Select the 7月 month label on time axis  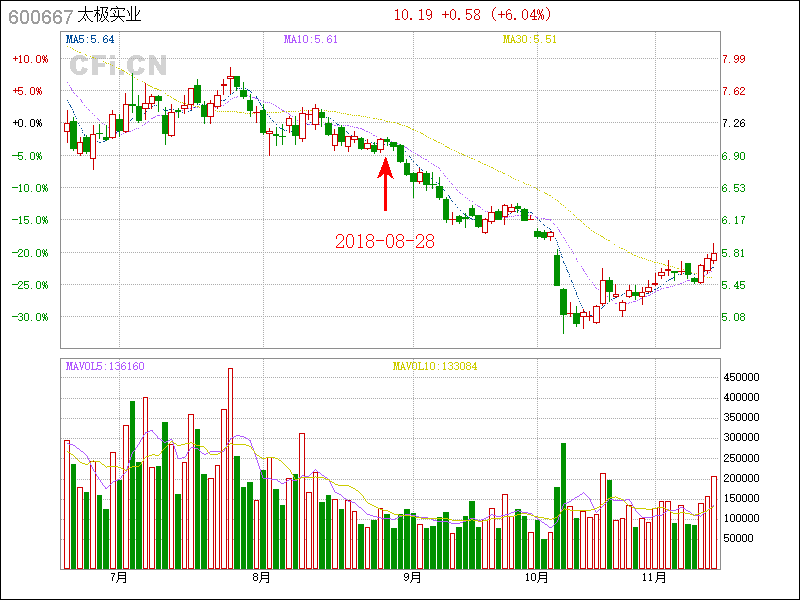[119, 577]
